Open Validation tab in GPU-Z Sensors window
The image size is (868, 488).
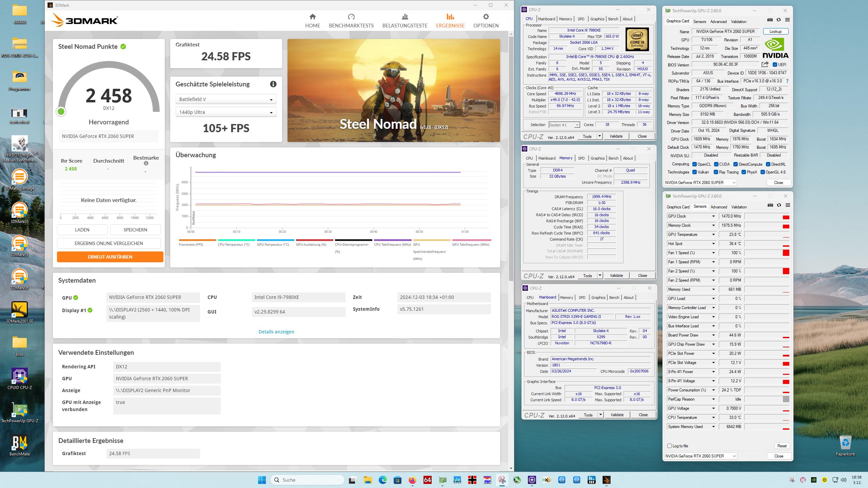[x=739, y=207]
